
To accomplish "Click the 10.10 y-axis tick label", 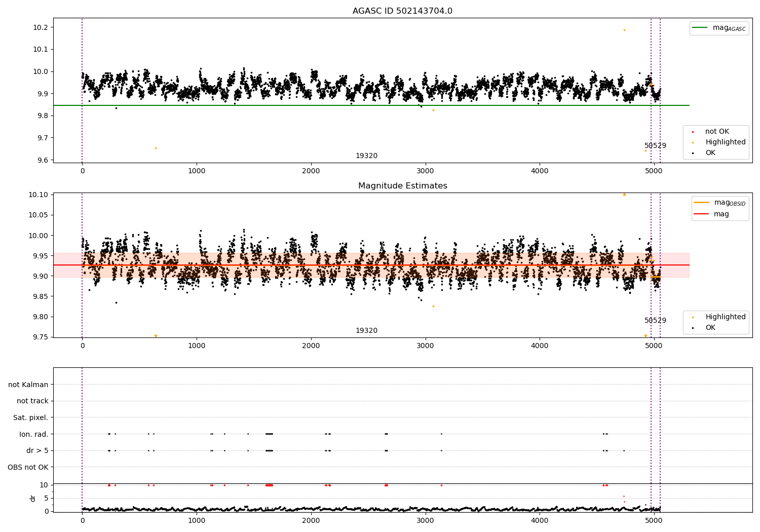I will coord(39,195).
